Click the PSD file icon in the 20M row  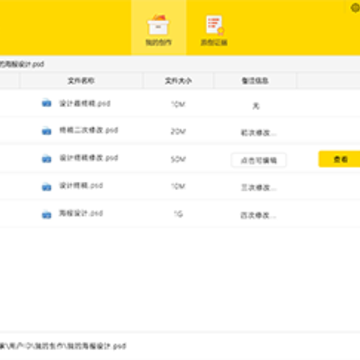46,131
